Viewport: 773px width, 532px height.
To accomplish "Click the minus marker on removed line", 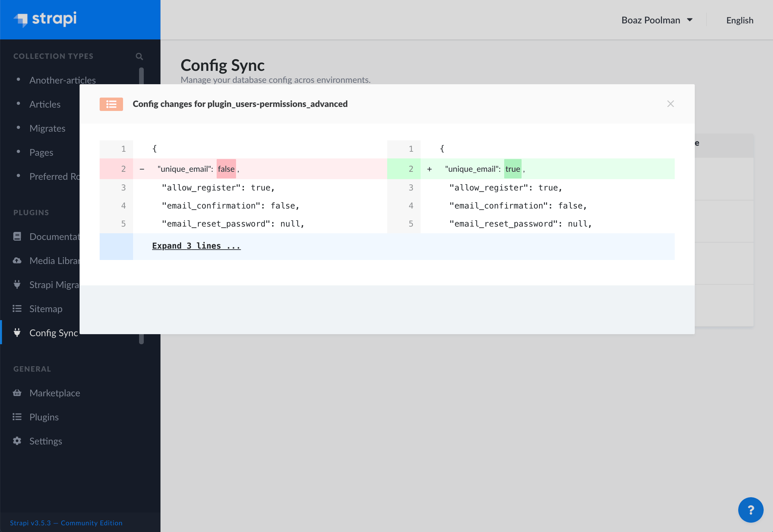I will 142,169.
